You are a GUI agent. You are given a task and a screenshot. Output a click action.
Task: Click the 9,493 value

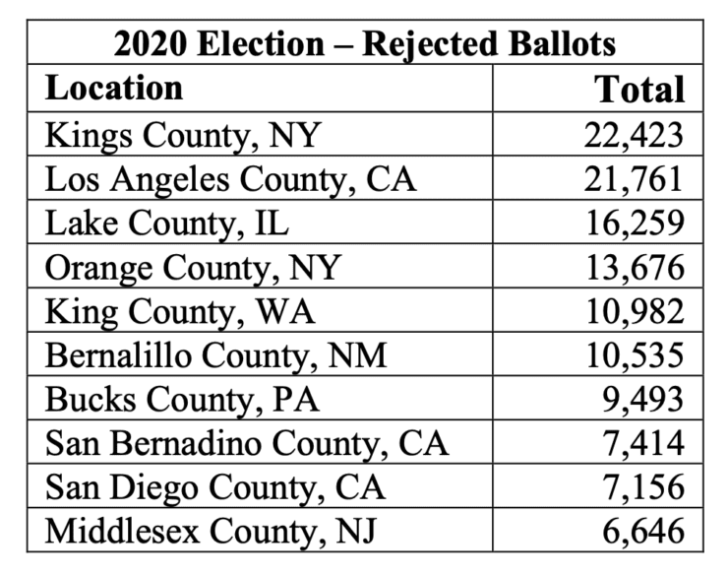(x=643, y=399)
